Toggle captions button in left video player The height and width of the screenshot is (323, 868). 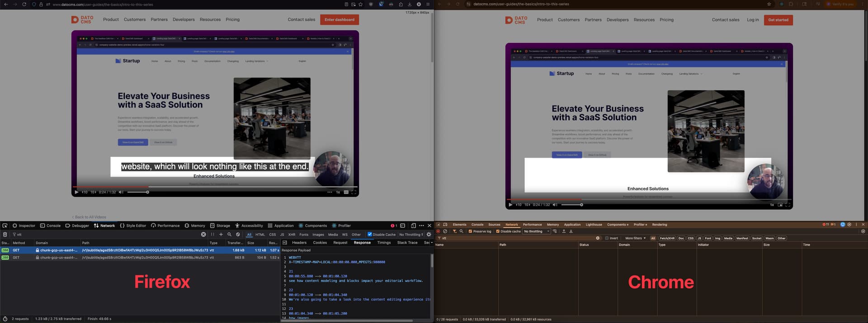(346, 192)
